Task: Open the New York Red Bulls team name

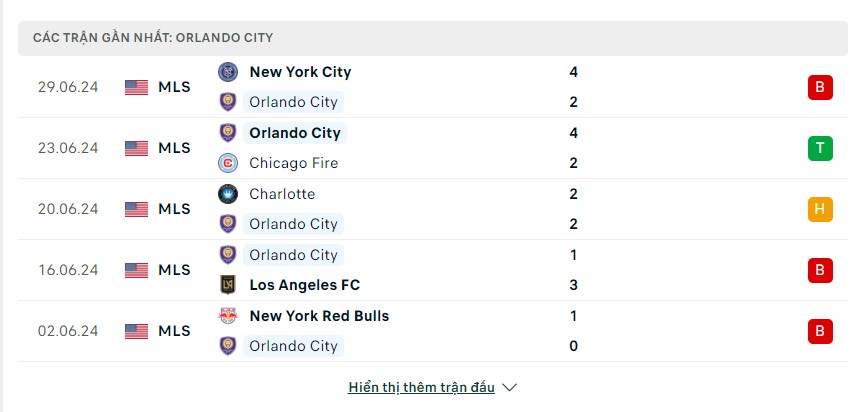Action: point(319,316)
